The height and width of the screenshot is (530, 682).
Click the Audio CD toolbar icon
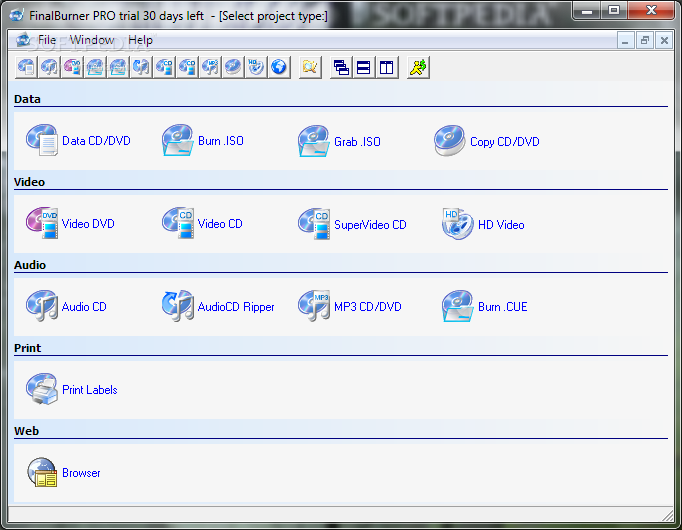(x=49, y=67)
